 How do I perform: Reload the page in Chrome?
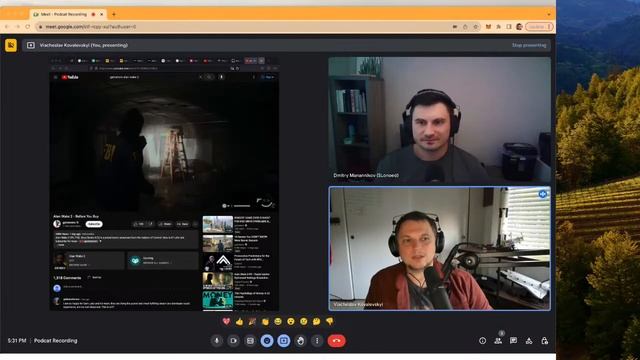[x=27, y=27]
